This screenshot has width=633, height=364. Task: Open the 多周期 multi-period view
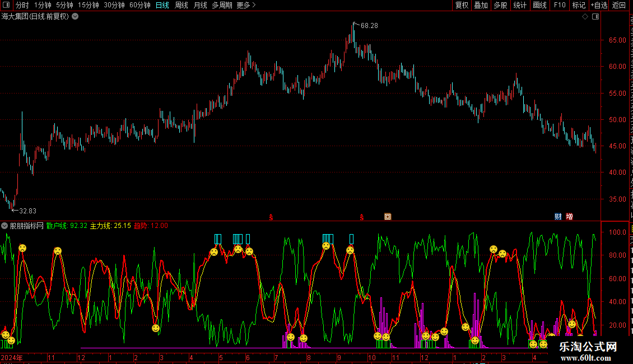point(222,5)
